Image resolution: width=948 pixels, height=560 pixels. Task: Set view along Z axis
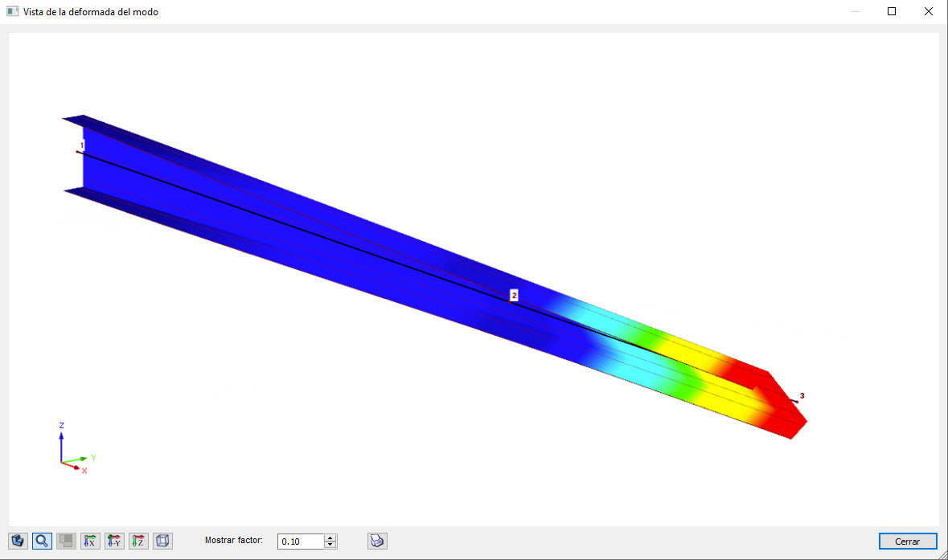point(138,541)
